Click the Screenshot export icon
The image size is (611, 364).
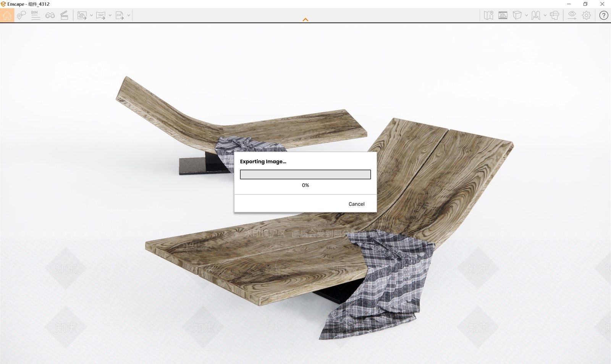click(x=82, y=15)
